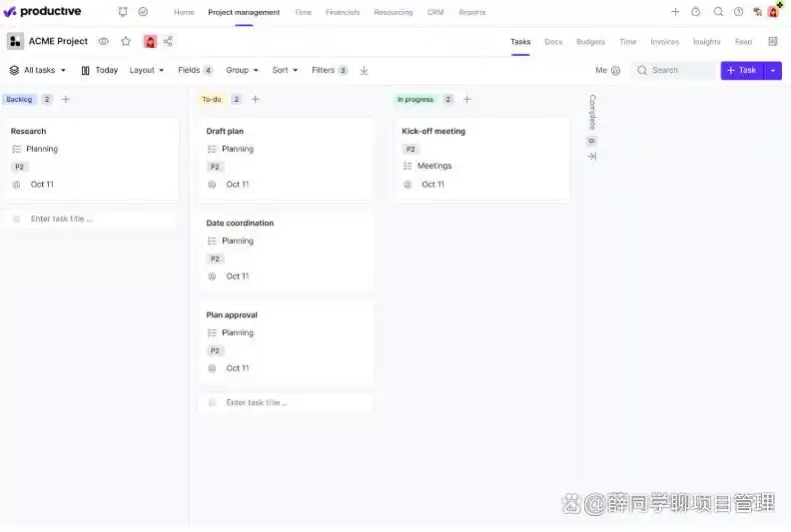Click assignee icon on Research card
791x532 pixels.
[16, 185]
